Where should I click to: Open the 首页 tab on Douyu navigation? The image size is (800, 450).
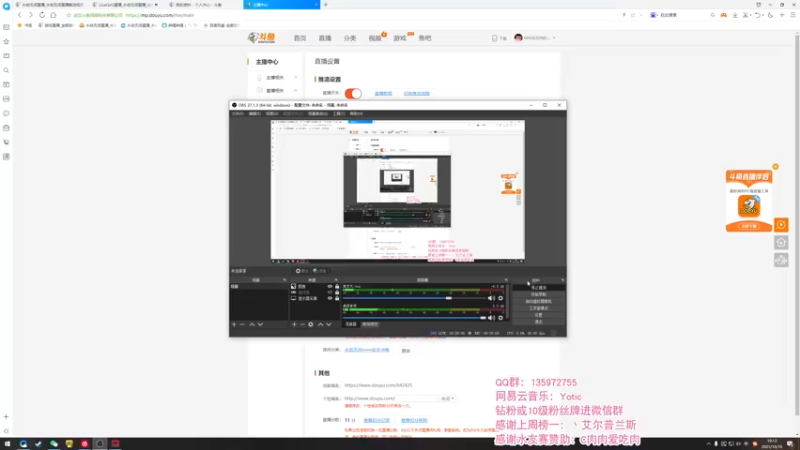coord(300,38)
